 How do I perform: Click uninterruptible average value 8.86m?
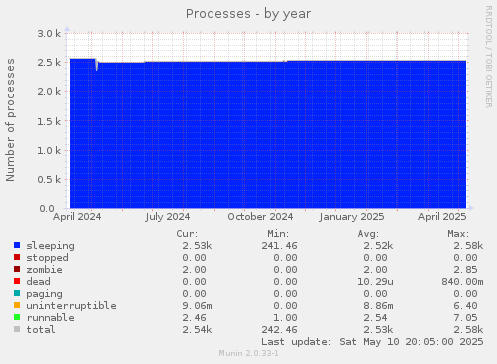point(378,306)
